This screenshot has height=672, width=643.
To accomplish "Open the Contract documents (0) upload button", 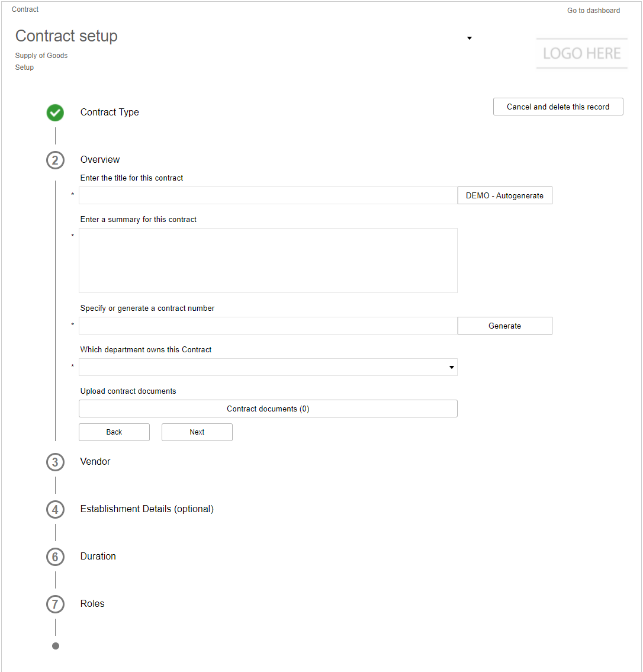I will click(x=268, y=409).
